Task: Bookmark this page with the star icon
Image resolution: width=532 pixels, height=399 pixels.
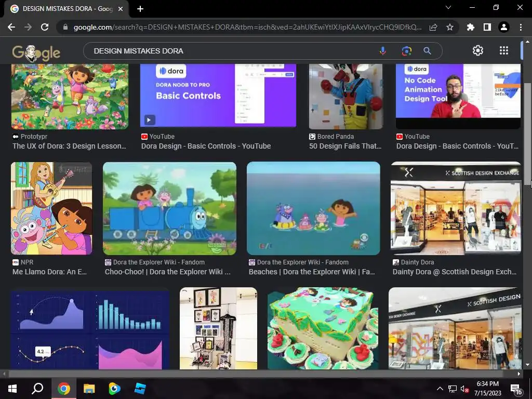Action: [449, 27]
